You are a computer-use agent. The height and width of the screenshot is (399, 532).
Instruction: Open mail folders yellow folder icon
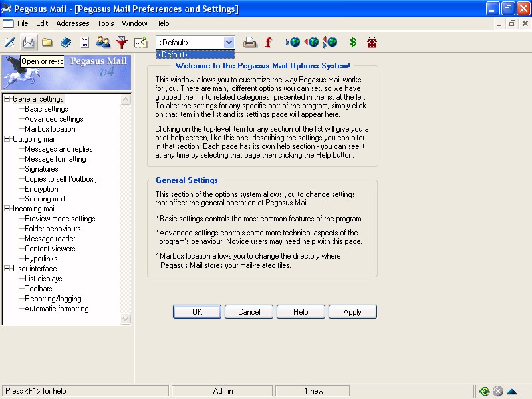(47, 43)
